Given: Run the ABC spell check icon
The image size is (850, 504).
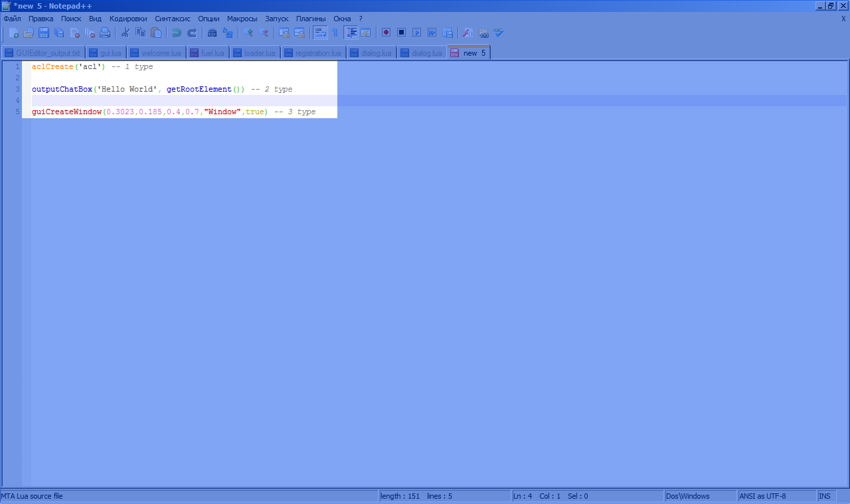Looking at the screenshot, I should 499,33.
